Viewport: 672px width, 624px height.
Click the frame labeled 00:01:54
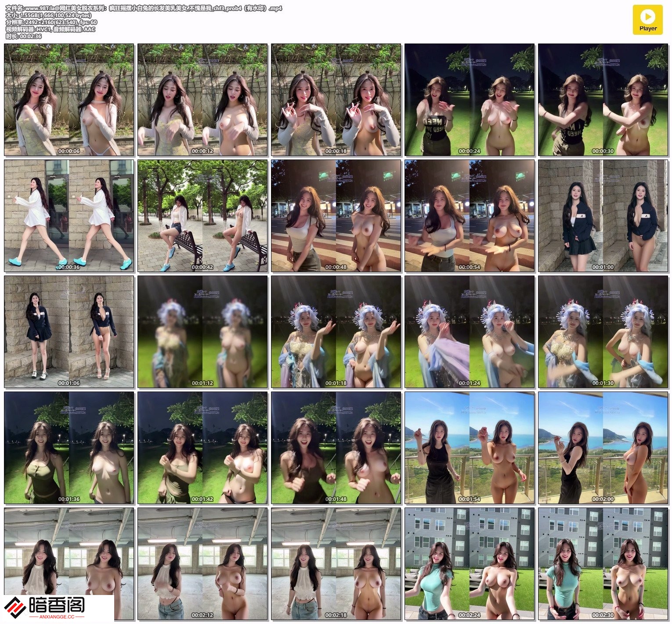point(470,448)
